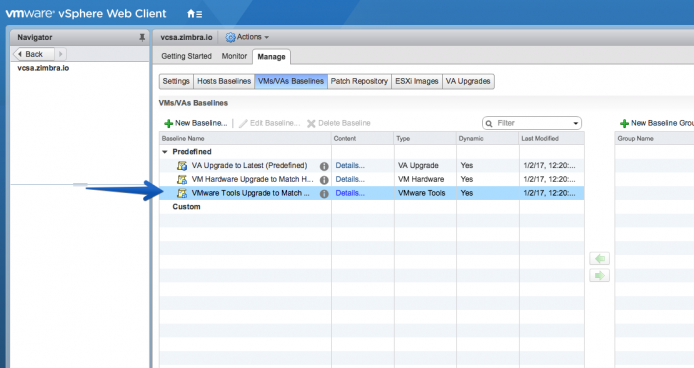Click the left green arrow button
The width and height of the screenshot is (694, 368).
(x=599, y=258)
